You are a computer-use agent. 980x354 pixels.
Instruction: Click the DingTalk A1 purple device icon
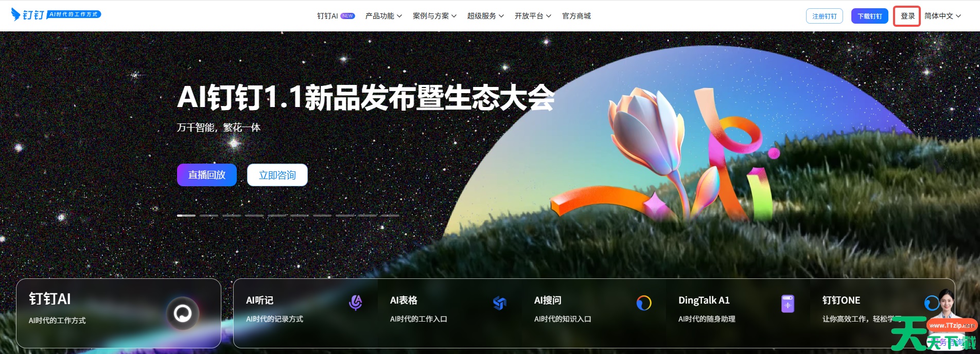[x=787, y=304]
